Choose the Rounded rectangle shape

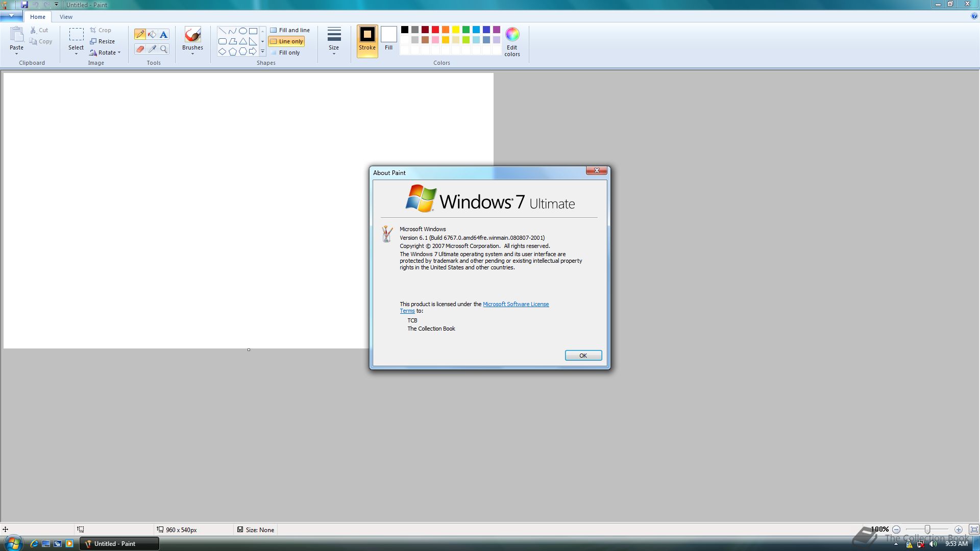click(x=223, y=41)
